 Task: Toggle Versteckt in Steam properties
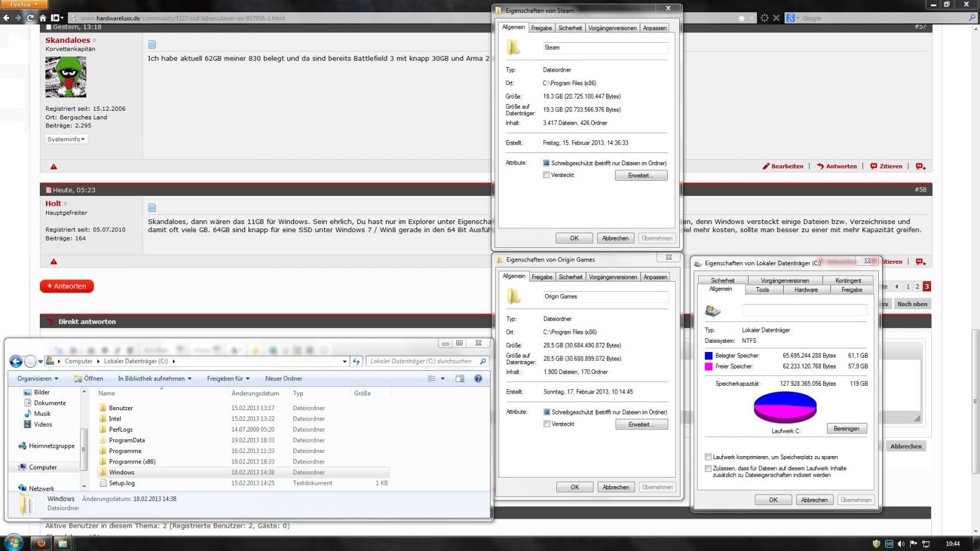coord(546,175)
